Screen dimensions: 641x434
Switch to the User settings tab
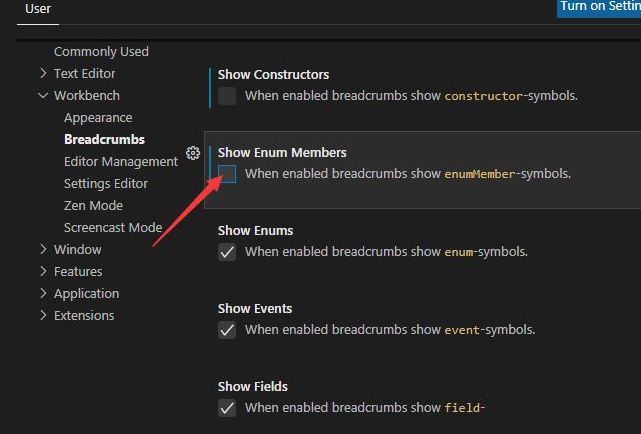coord(38,9)
